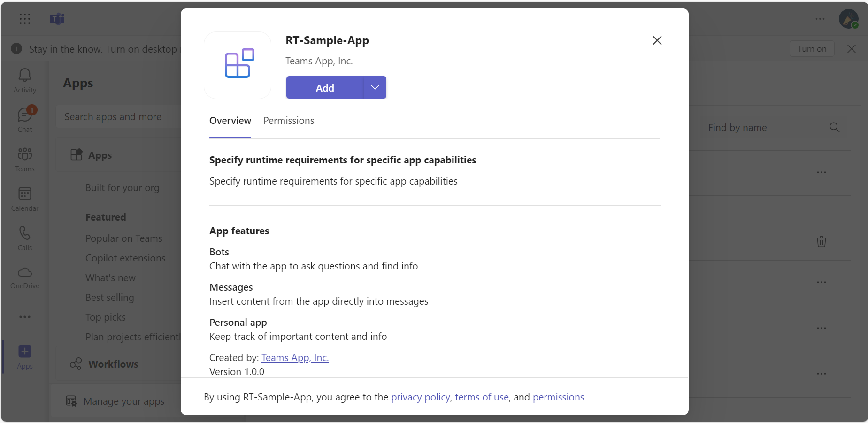Click the terms of use link

click(x=482, y=397)
